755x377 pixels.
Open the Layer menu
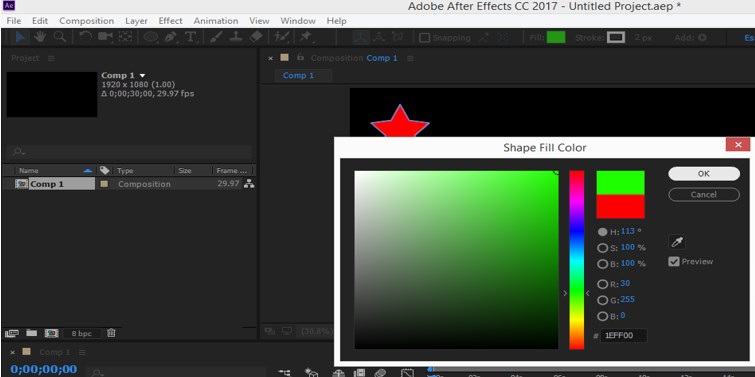[136, 21]
